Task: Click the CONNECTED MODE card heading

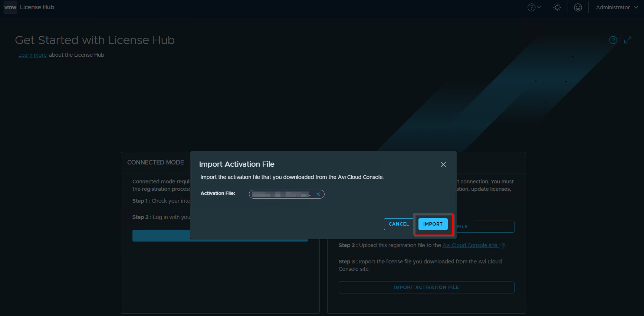Action: (156, 162)
